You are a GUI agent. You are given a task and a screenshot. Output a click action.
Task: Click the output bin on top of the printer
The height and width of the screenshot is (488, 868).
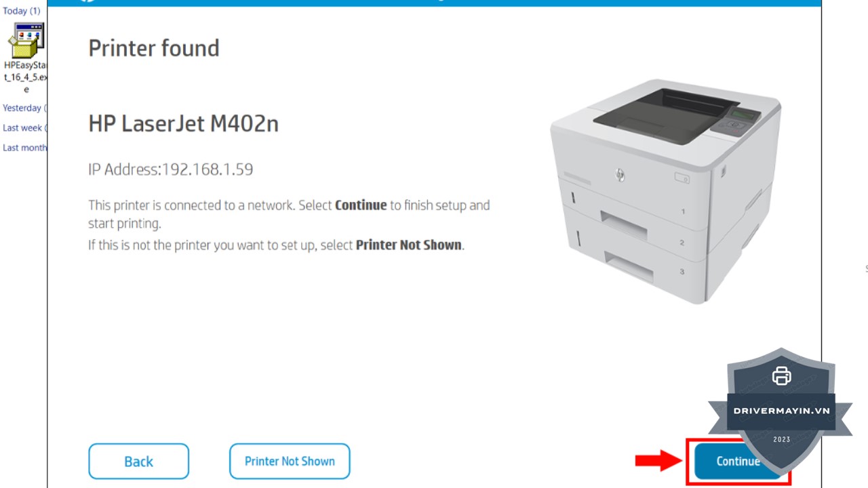coord(665,113)
